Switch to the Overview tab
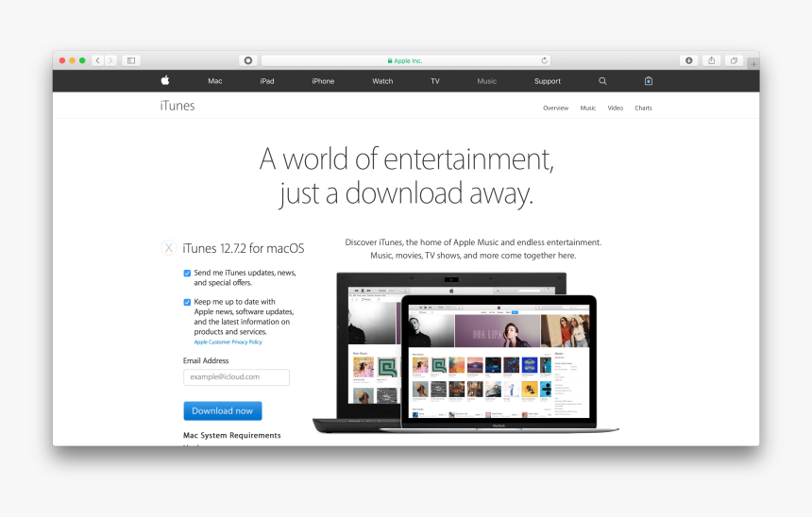The image size is (812, 517). click(556, 108)
